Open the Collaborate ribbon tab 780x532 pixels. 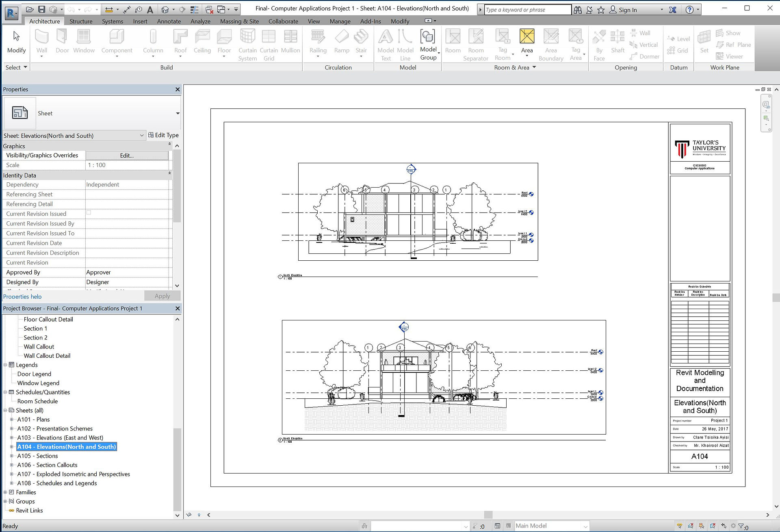click(x=283, y=21)
